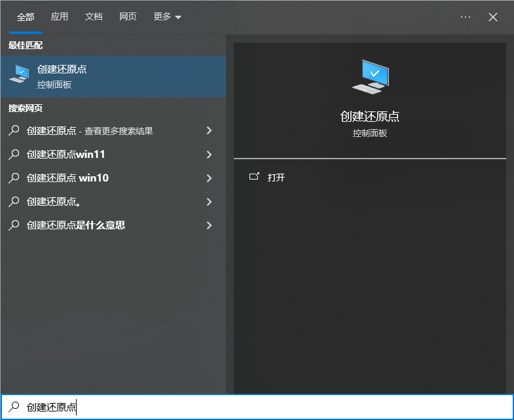The height and width of the screenshot is (420, 514).
Task: Click search icon beside 创建还原点win11
Action: pos(14,154)
